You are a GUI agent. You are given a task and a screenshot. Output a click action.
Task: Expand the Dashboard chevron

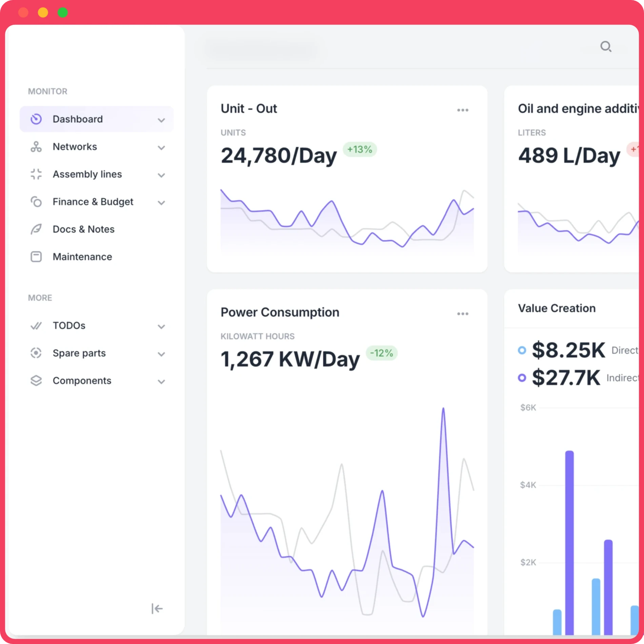tap(161, 120)
